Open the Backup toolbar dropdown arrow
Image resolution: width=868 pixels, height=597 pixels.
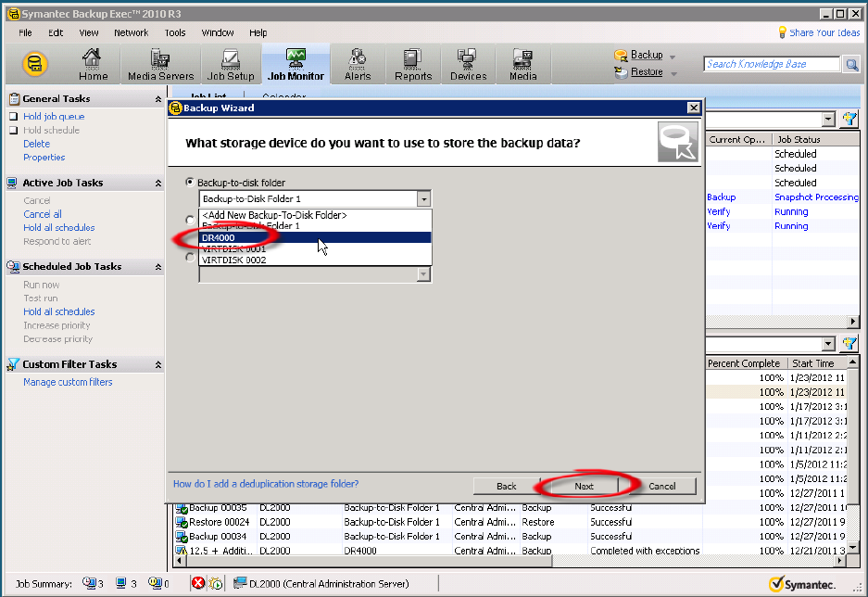pos(672,57)
